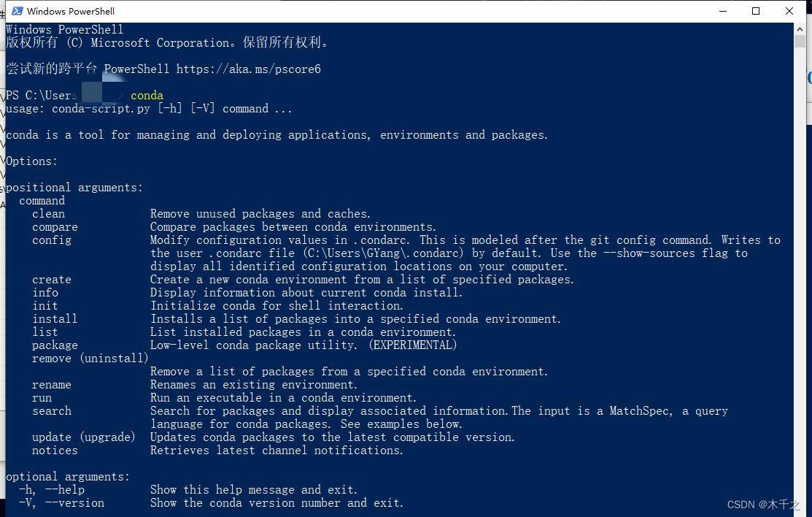Image resolution: width=812 pixels, height=517 pixels.
Task: Click the Windows PowerShell title text
Action: point(70,11)
